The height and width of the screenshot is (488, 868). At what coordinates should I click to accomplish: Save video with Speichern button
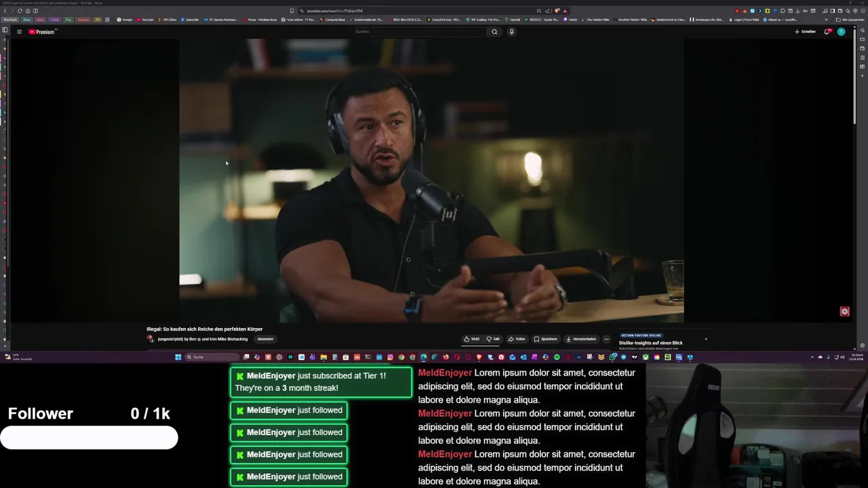tap(545, 339)
